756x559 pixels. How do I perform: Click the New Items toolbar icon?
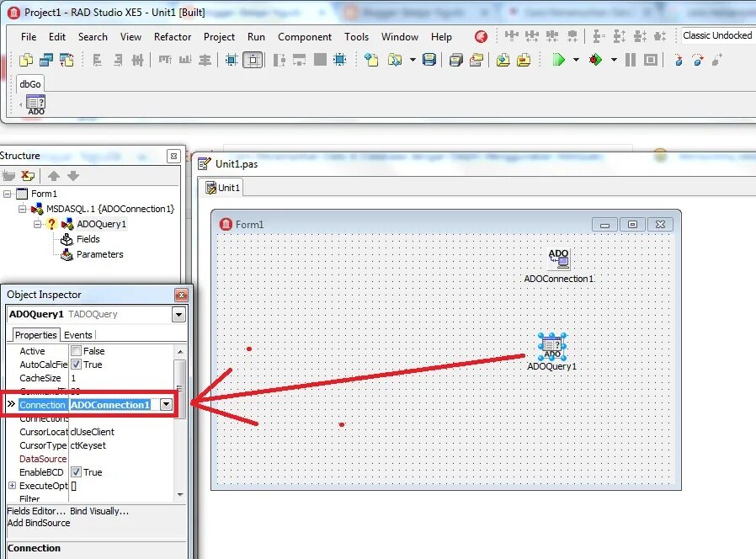(x=370, y=60)
